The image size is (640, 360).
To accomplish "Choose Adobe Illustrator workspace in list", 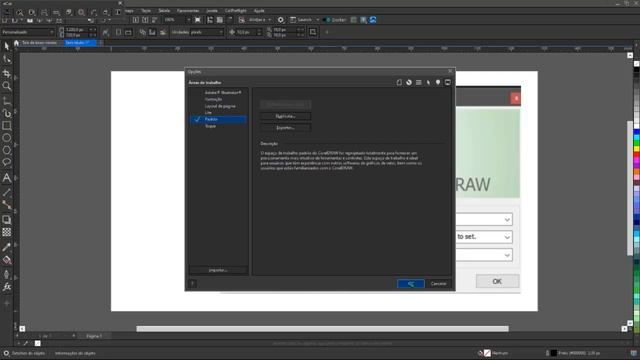I will pyautogui.click(x=222, y=93).
